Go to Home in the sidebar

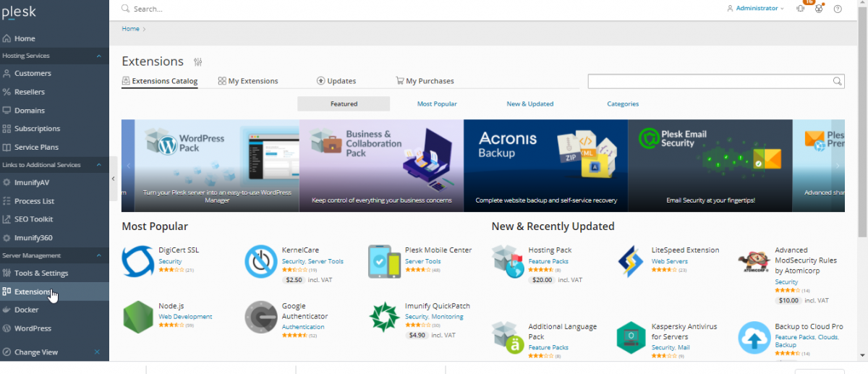54,38
